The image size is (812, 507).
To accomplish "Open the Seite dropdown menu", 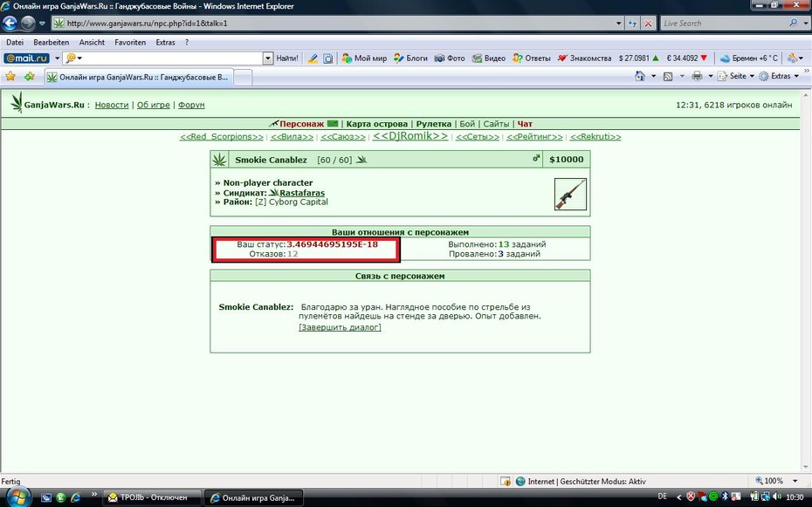I will coord(737,77).
